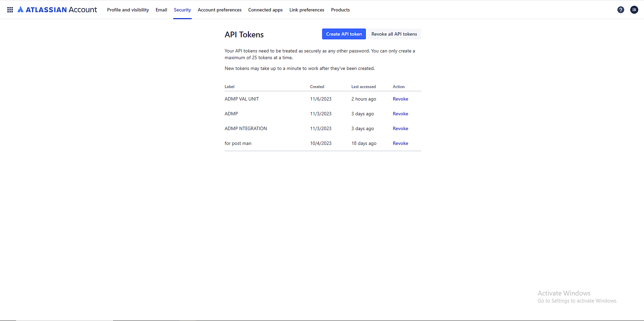Open Link preferences
Viewport: 644px width, 321px height.
(x=306, y=10)
